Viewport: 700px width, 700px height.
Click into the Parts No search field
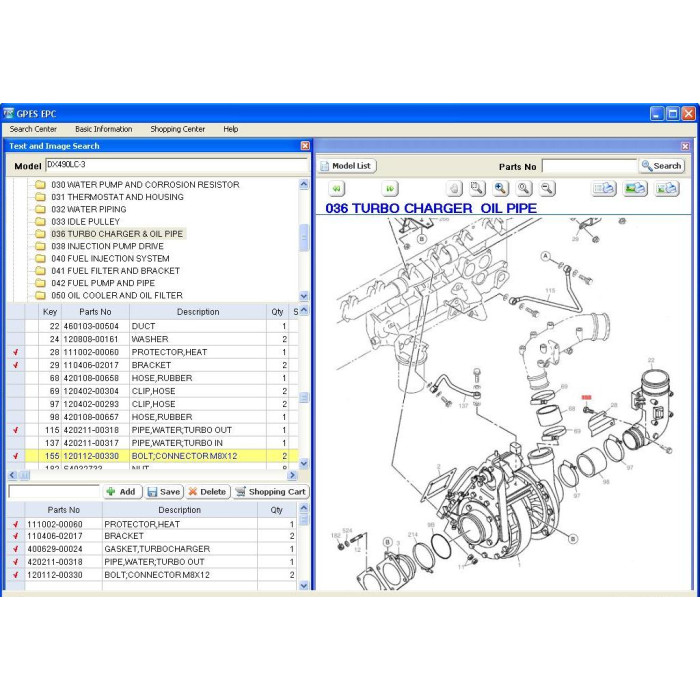click(x=589, y=166)
